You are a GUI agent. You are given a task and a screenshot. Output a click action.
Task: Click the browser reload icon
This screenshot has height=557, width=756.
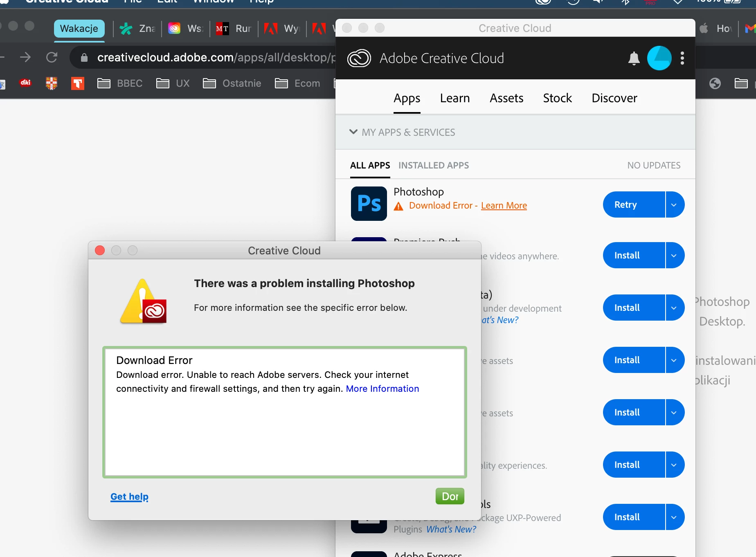click(52, 57)
